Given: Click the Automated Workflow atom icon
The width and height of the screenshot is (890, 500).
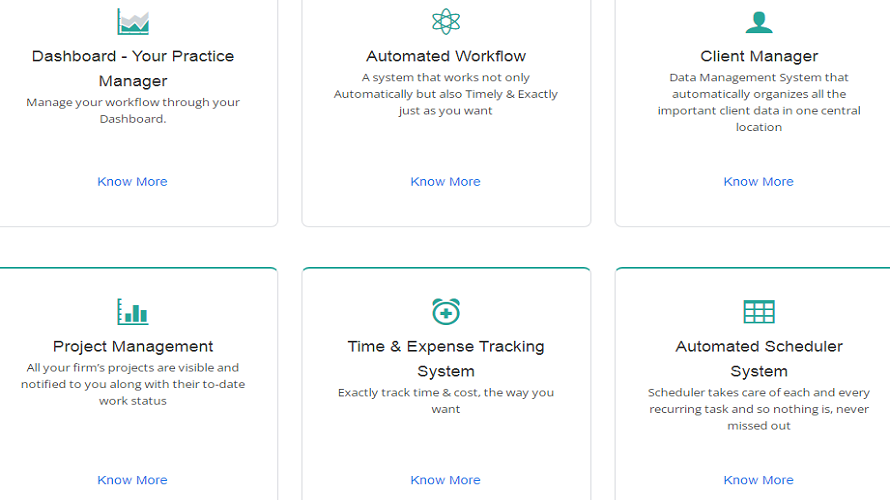Looking at the screenshot, I should pyautogui.click(x=446, y=21).
